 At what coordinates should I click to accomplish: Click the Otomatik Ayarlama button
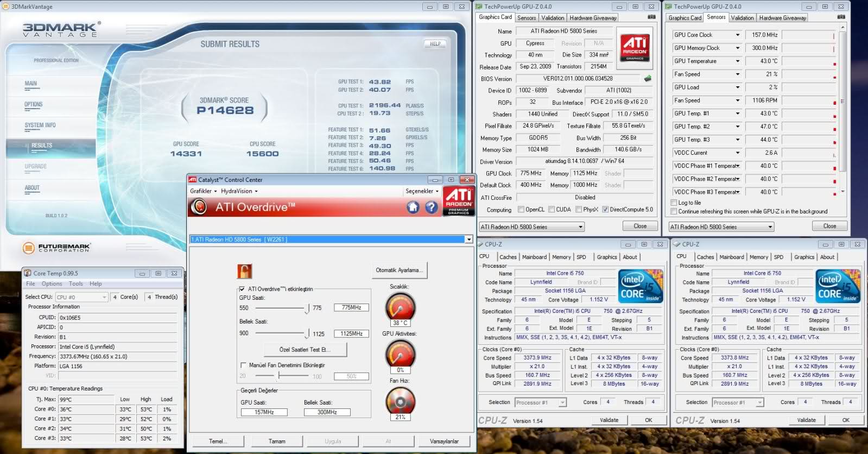coord(400,270)
